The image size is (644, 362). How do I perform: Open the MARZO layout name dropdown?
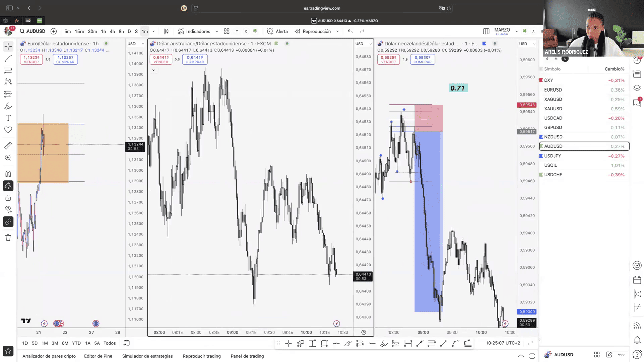click(x=516, y=31)
